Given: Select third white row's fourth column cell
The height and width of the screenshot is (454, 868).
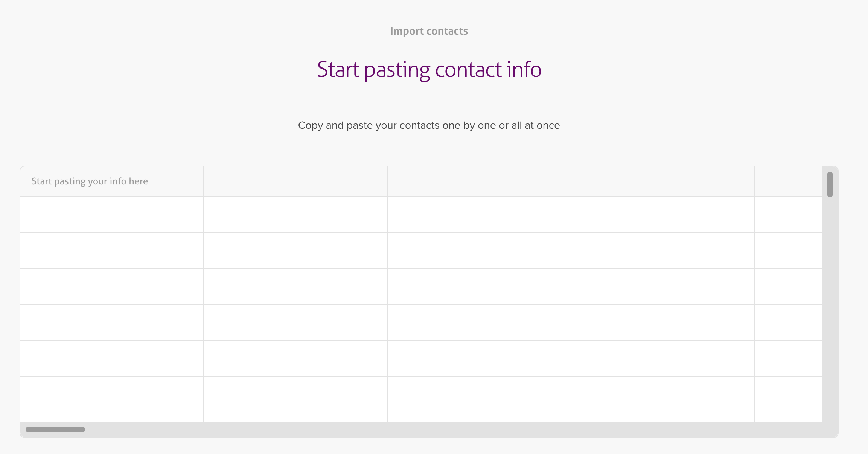Looking at the screenshot, I should [663, 286].
